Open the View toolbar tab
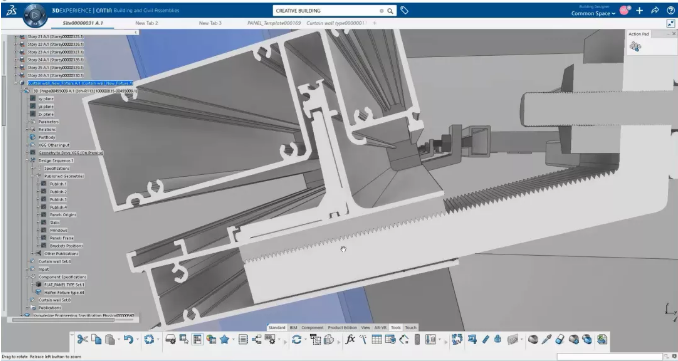Screen dimensions: 678x361 point(365,328)
